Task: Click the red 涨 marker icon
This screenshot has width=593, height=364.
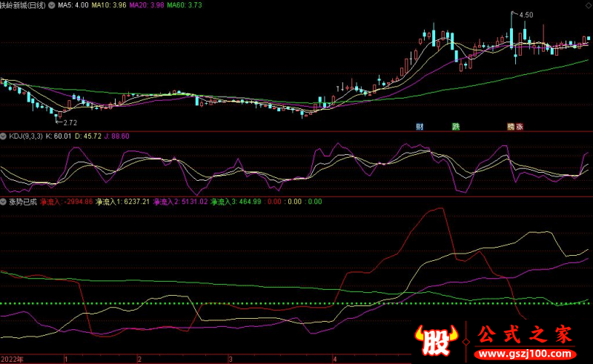Action: 520,126
